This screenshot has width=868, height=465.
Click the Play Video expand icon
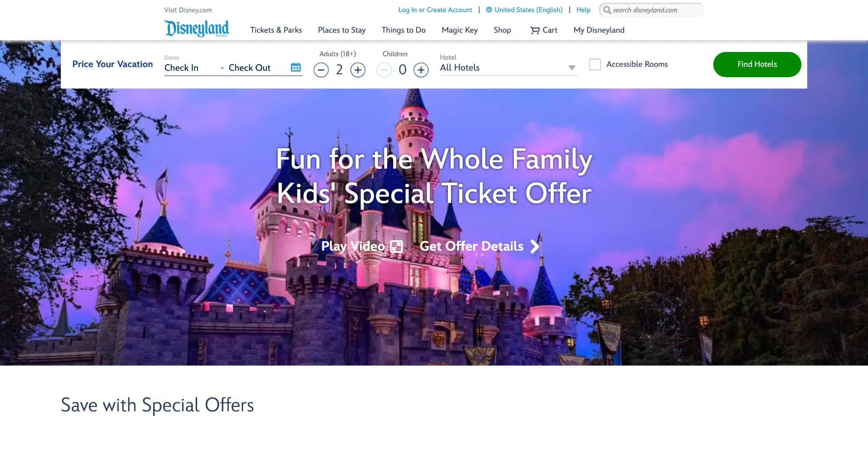point(396,247)
